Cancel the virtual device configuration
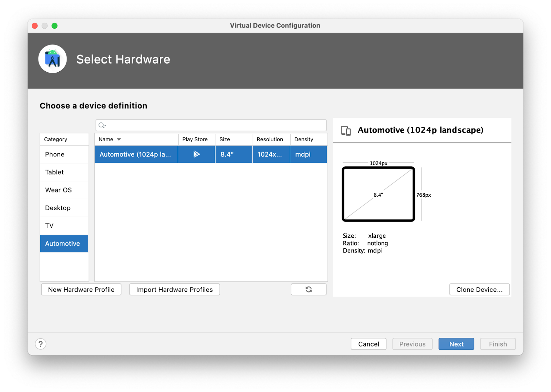The height and width of the screenshot is (392, 551). [368, 344]
